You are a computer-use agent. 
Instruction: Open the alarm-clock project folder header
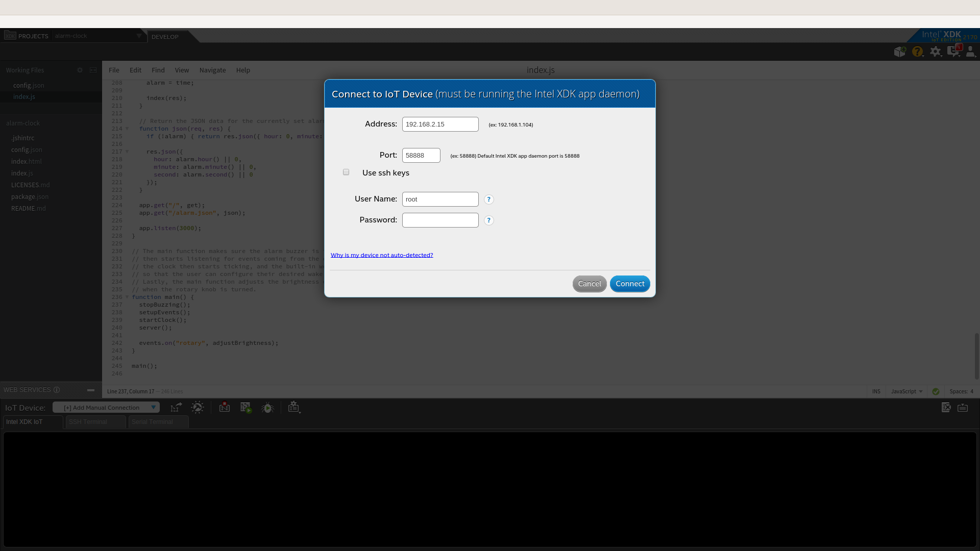click(23, 123)
